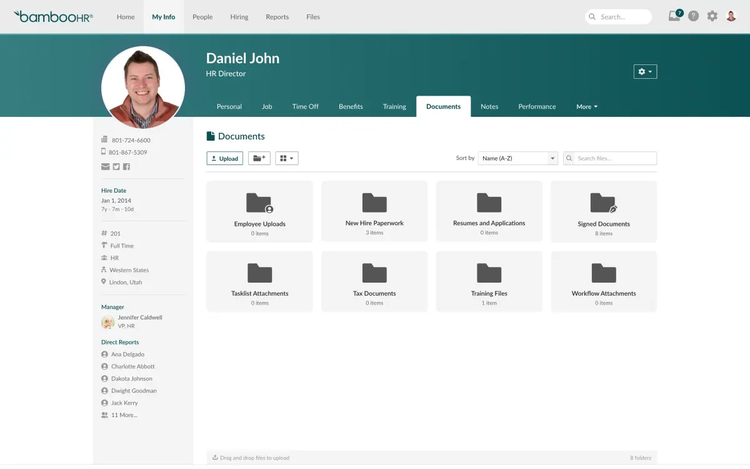The height and width of the screenshot is (469, 750).
Task: Focus the Search files field
Action: pos(610,158)
